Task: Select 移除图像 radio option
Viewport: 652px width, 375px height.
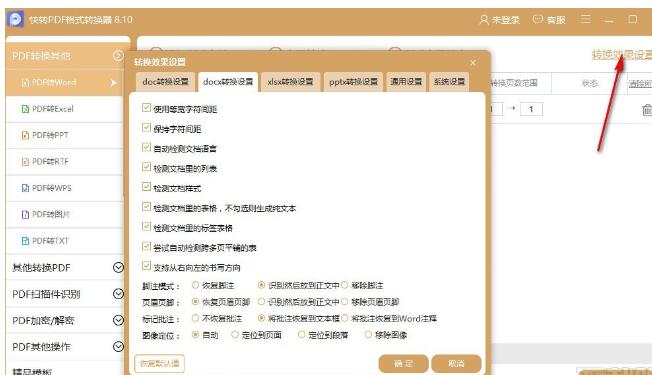Action: click(368, 335)
